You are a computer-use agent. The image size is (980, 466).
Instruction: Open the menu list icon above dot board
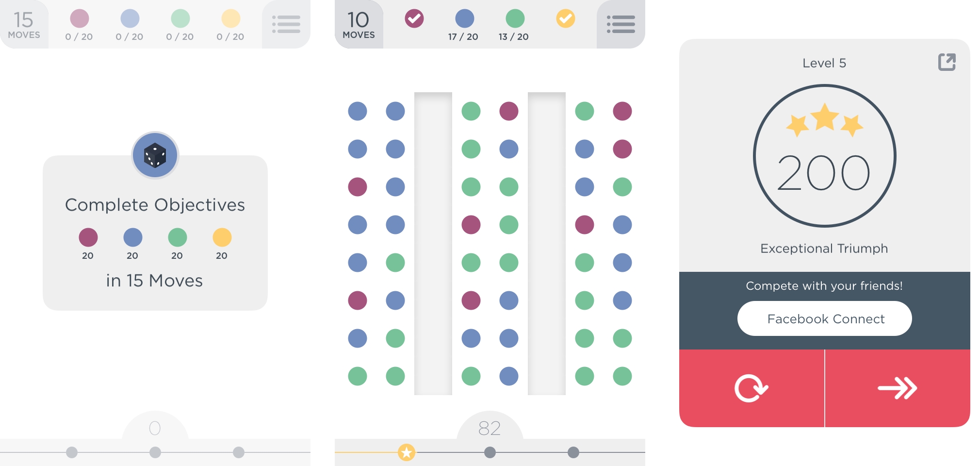[621, 24]
